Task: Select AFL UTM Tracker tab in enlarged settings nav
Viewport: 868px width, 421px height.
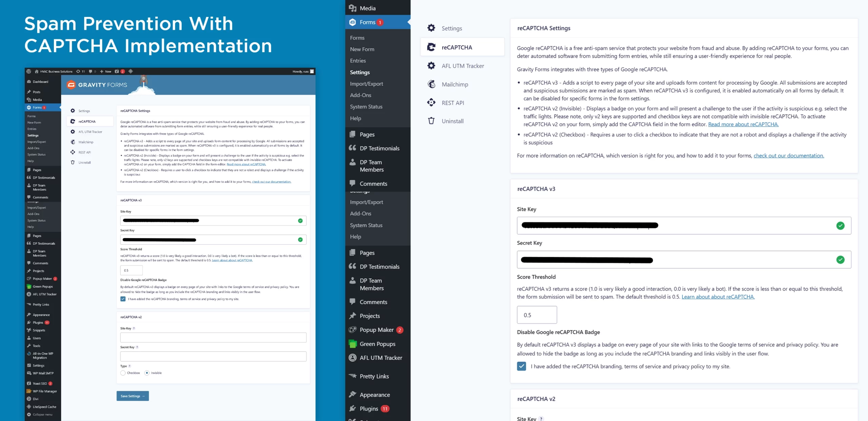Action: tap(462, 66)
